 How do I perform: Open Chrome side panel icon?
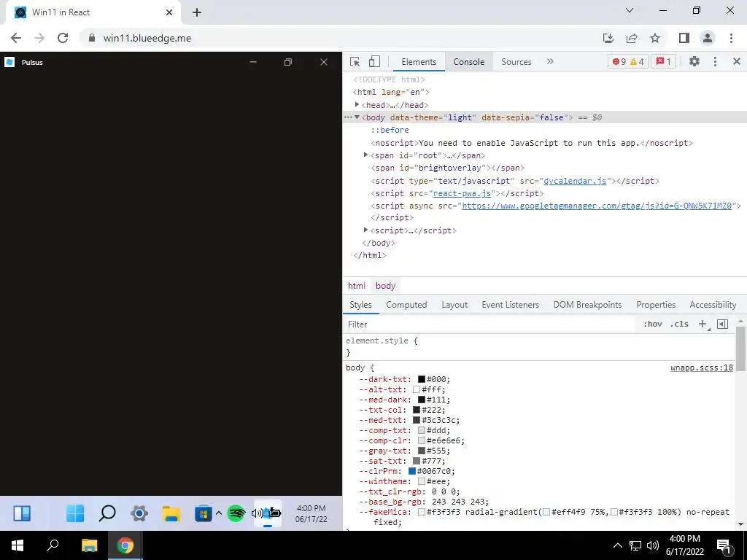coord(684,38)
